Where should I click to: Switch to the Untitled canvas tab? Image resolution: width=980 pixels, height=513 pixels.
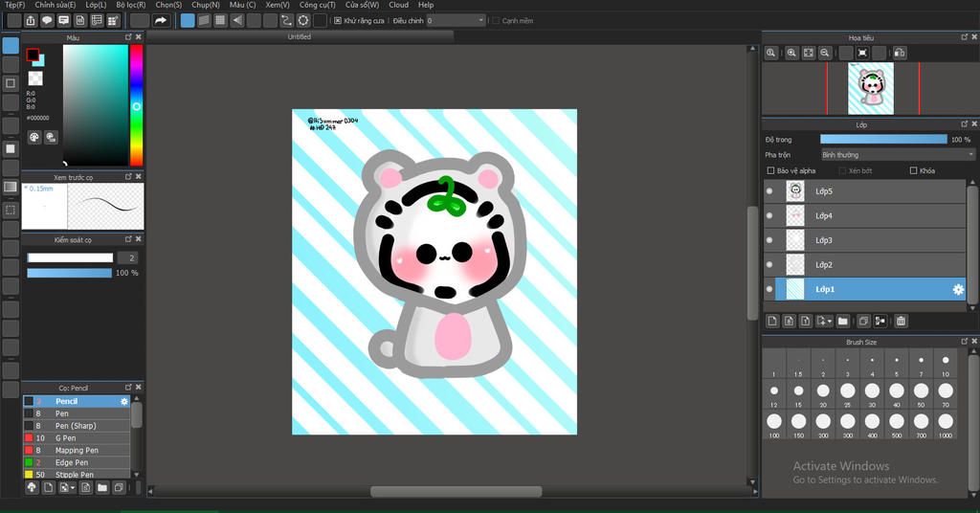coord(300,37)
